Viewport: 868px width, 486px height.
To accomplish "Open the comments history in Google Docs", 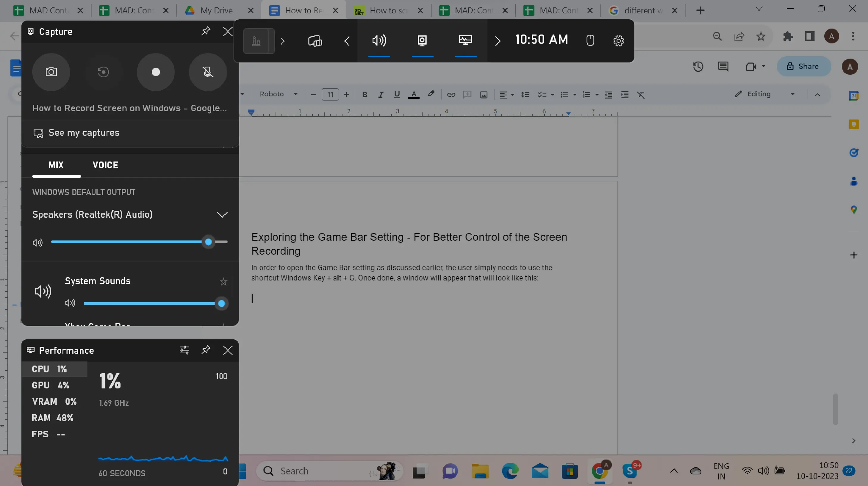I will tap(723, 66).
